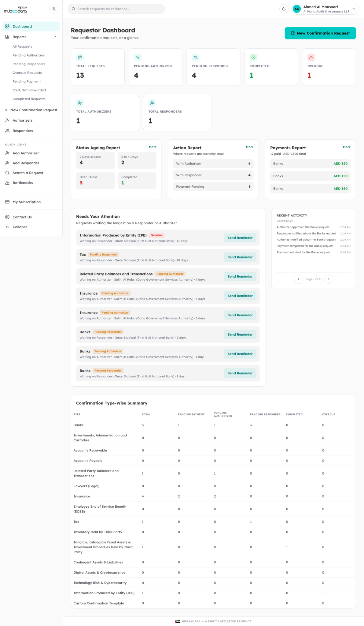364x626 pixels.
Task: Send reminder for Related Party Balances request
Action: pyautogui.click(x=240, y=276)
